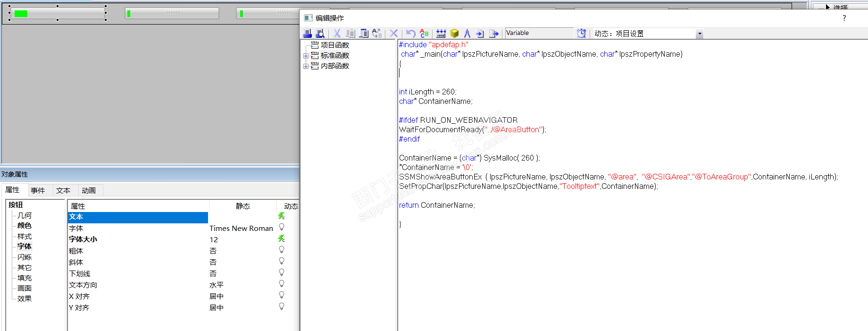Click the light bulb in 粗体 row
Viewport: 868px width, 331px height.
click(282, 250)
